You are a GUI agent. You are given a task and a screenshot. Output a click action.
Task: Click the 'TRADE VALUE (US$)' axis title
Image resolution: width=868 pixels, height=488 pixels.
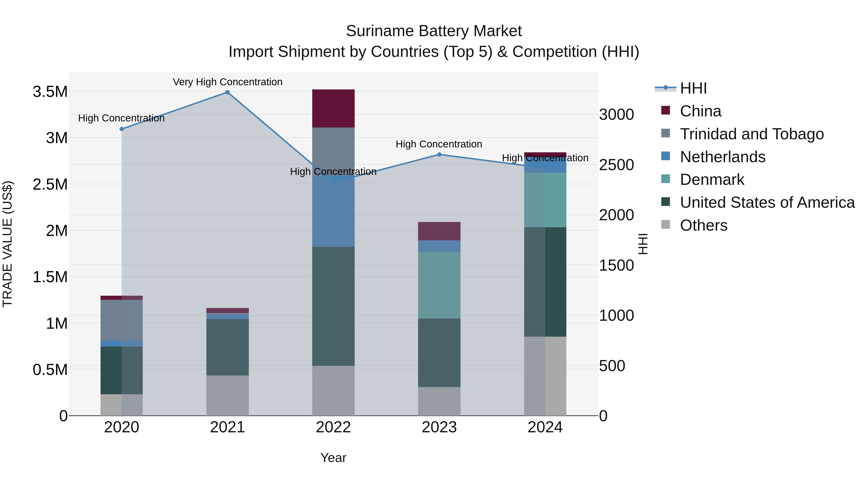tap(7, 244)
